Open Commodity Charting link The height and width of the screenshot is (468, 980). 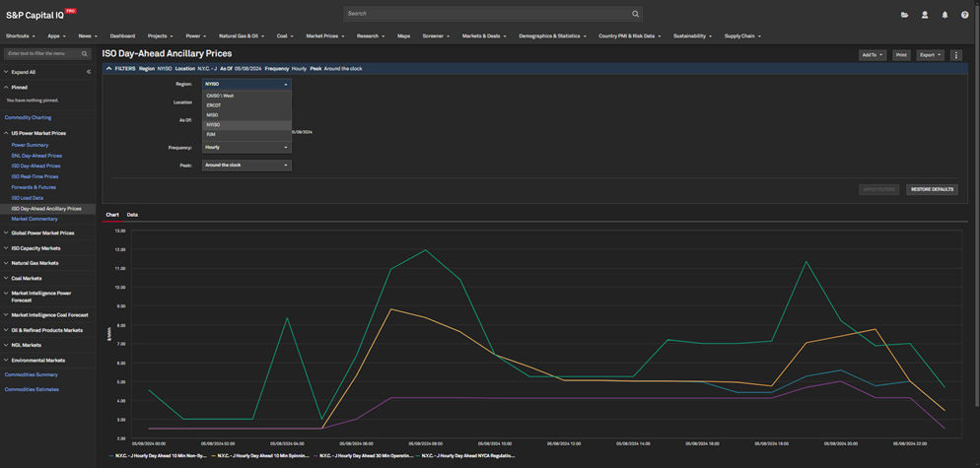click(29, 117)
